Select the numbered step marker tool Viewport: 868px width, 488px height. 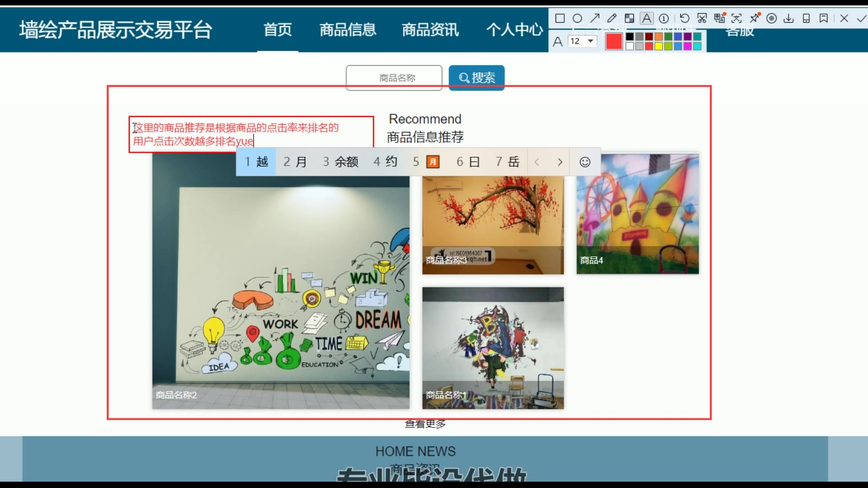tap(664, 18)
